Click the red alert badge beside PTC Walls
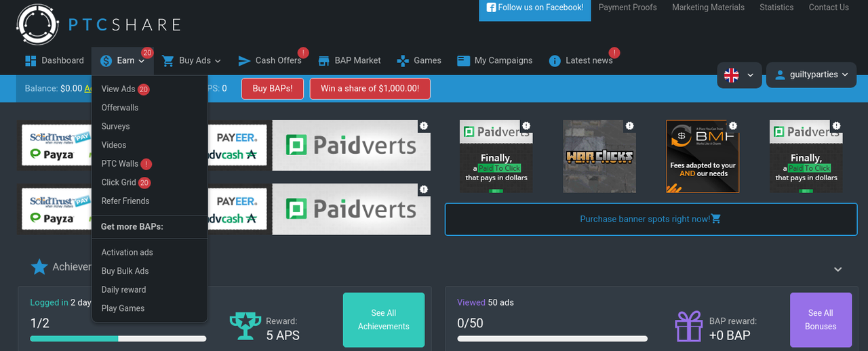868x351 pixels. tap(146, 164)
